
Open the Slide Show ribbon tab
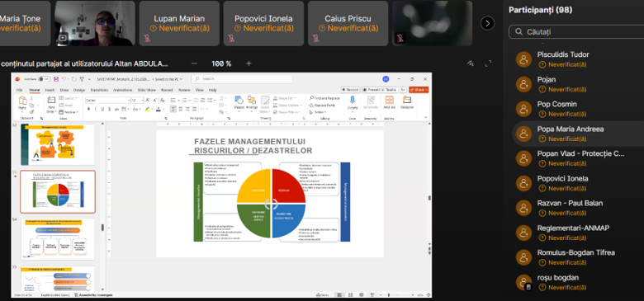[x=147, y=90]
